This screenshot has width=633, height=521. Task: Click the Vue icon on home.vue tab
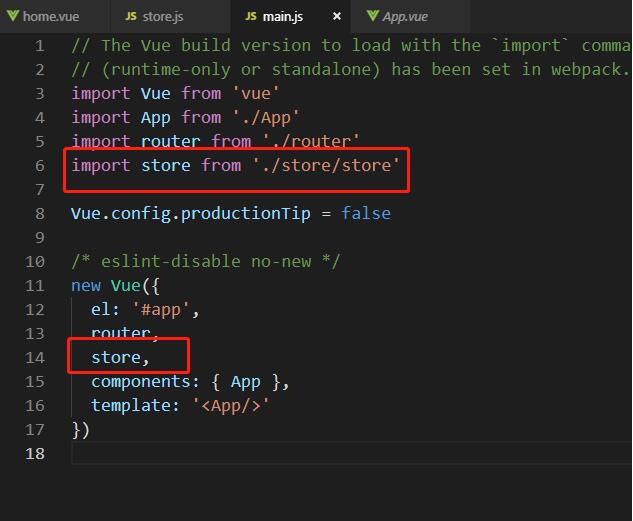(x=13, y=16)
